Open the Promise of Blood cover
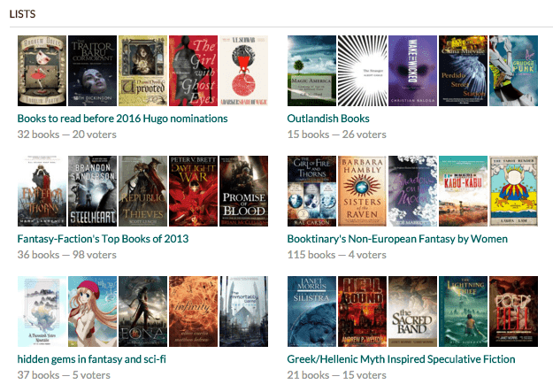Viewport: 553px width, 392px height. (243, 191)
